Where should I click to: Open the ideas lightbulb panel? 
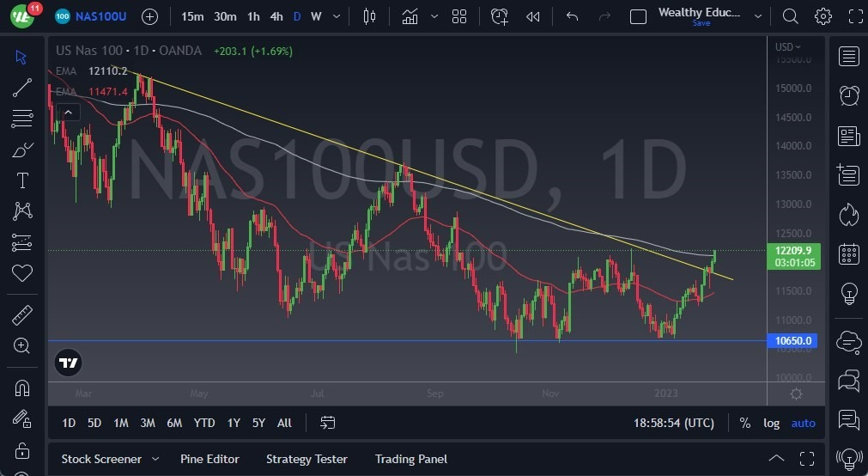(x=848, y=293)
